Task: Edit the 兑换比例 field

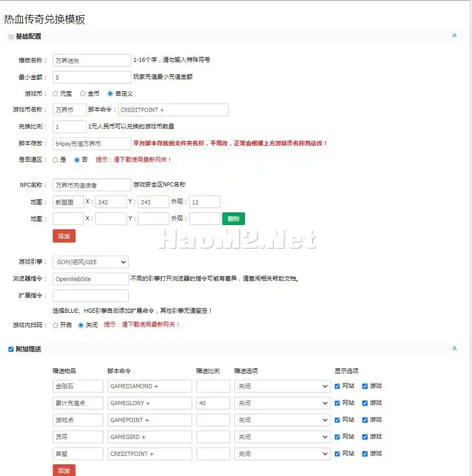Action: pyautogui.click(x=70, y=127)
